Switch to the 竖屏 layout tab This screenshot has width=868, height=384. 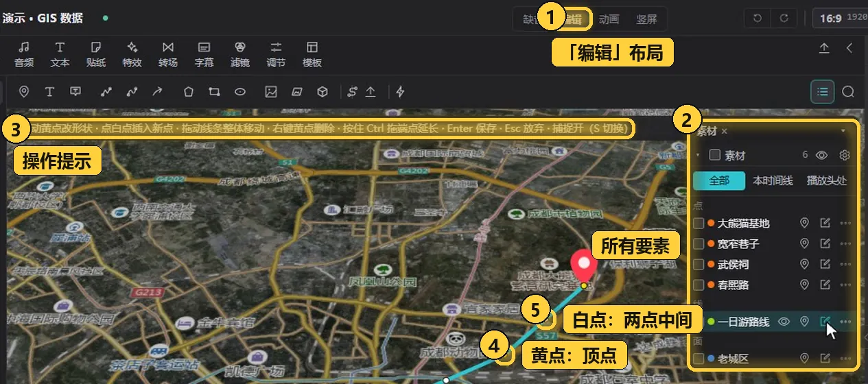tap(646, 19)
